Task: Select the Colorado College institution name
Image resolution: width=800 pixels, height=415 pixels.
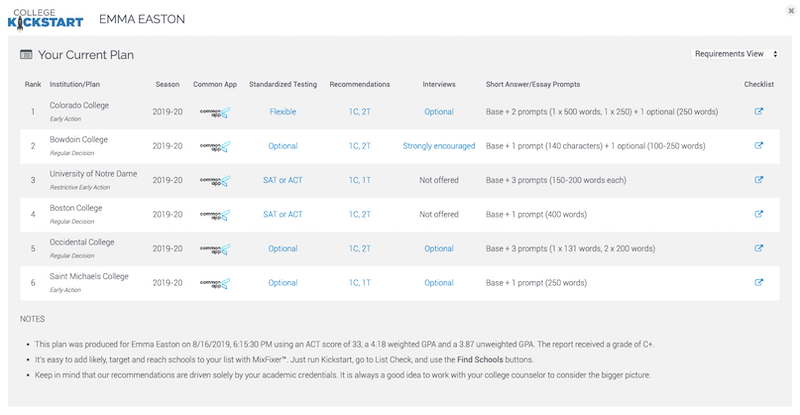Action: click(79, 105)
